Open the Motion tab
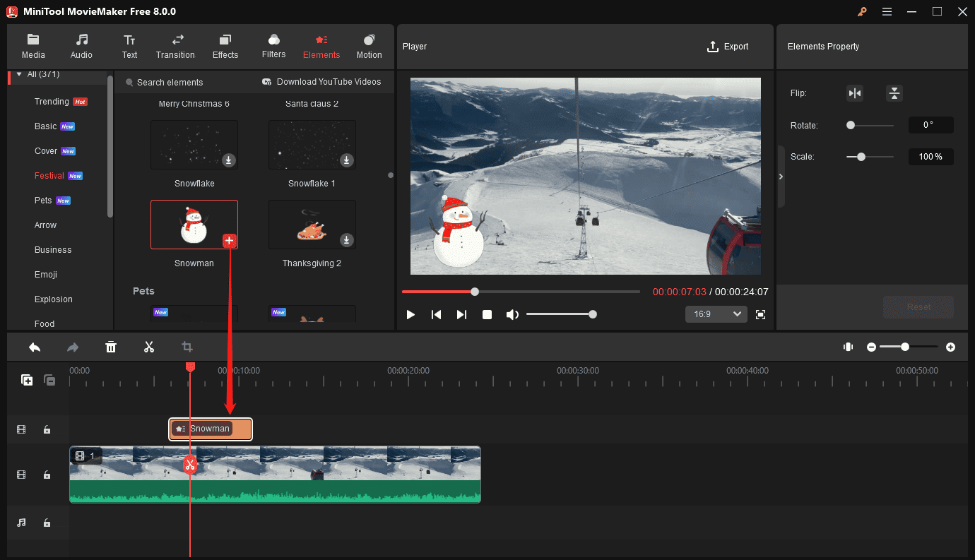Viewport: 975px width, 560px height. point(369,47)
